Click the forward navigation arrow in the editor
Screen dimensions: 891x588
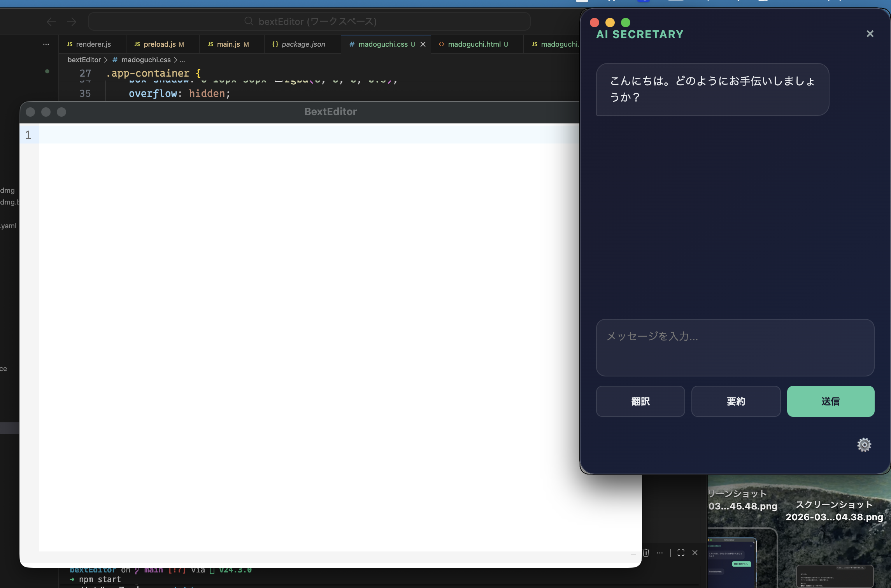coord(71,21)
